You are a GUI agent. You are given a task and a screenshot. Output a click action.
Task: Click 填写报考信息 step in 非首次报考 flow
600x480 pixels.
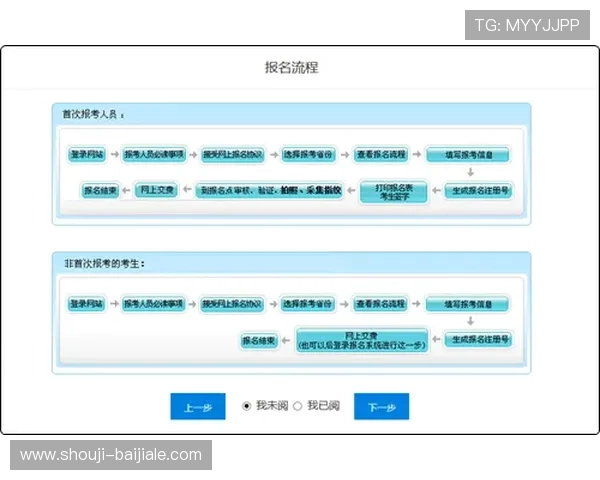point(467,304)
